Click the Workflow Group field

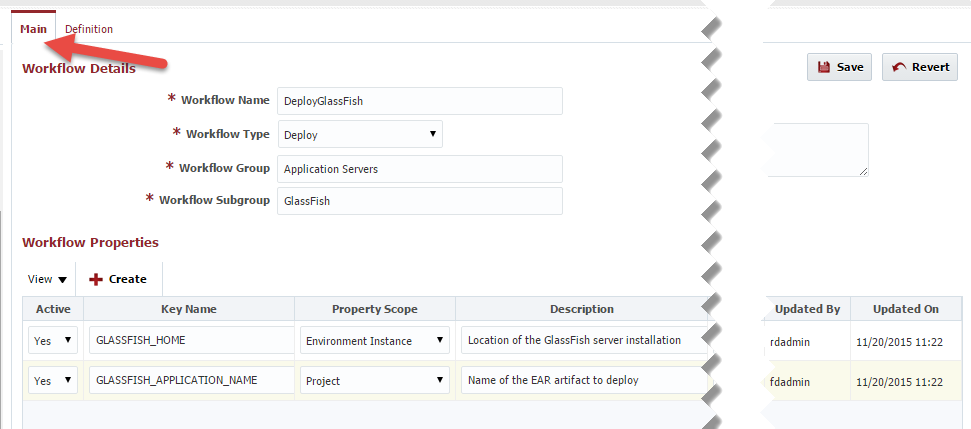click(x=420, y=168)
